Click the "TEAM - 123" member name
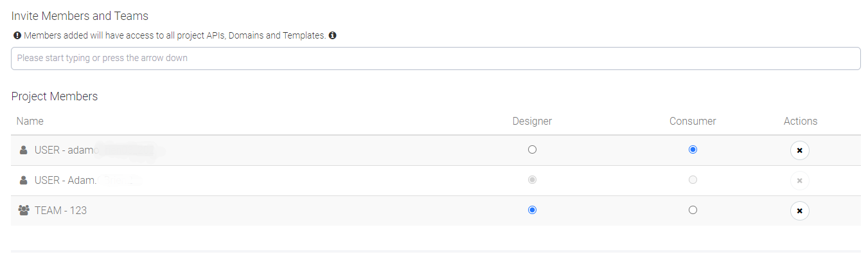This screenshot has width=868, height=261. point(60,210)
